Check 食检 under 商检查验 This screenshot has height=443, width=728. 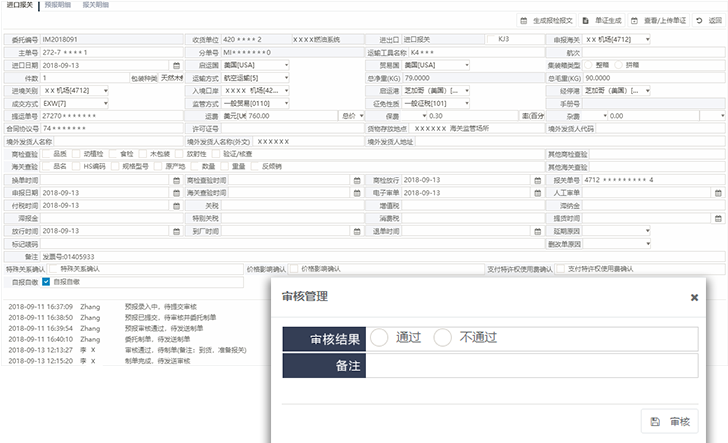tap(113, 154)
